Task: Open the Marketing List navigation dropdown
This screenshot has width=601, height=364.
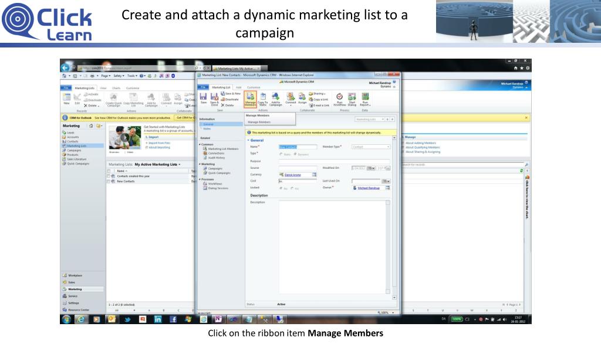Action: pyautogui.click(x=370, y=120)
